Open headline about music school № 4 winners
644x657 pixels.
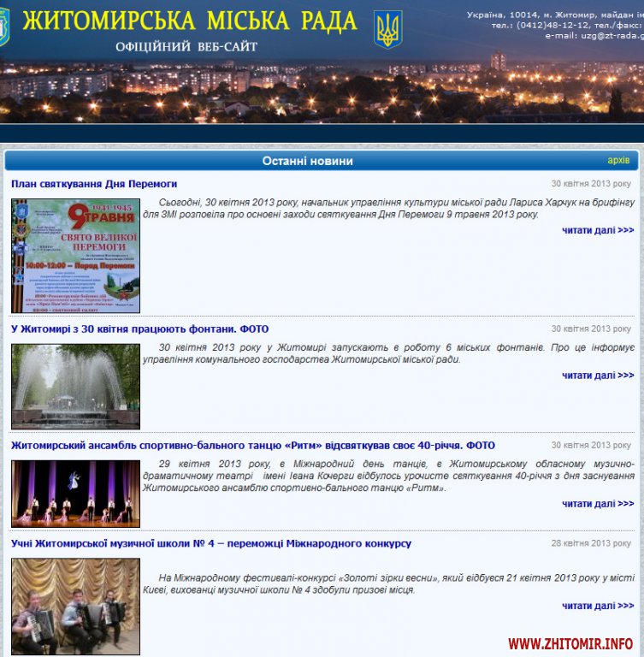210,543
